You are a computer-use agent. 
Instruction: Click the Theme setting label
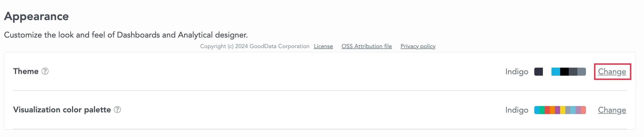pos(26,71)
